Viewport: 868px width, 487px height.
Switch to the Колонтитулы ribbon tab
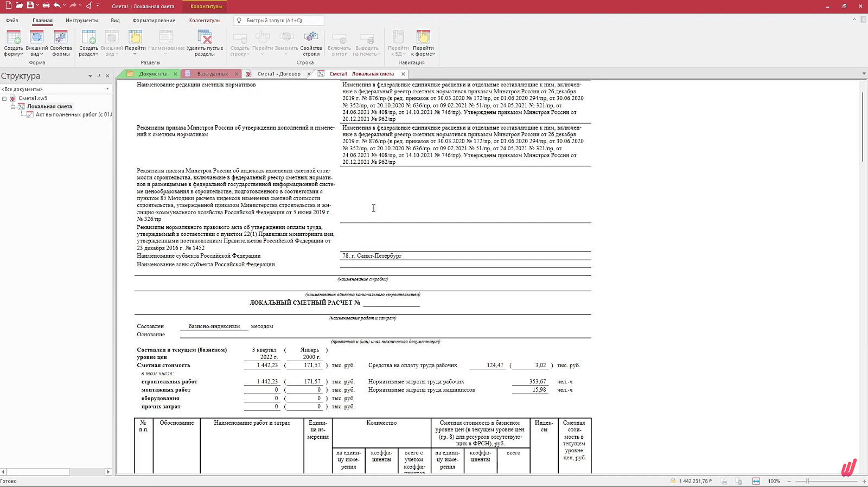tap(205, 21)
